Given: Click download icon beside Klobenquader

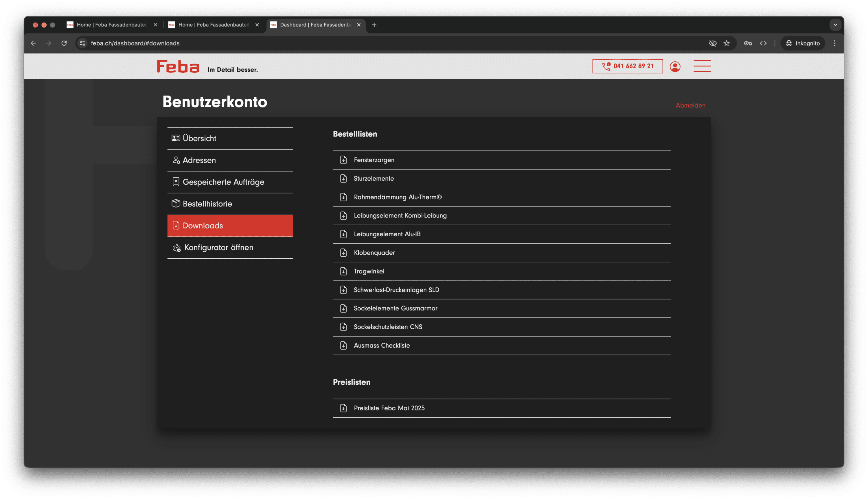Looking at the screenshot, I should click(x=343, y=253).
